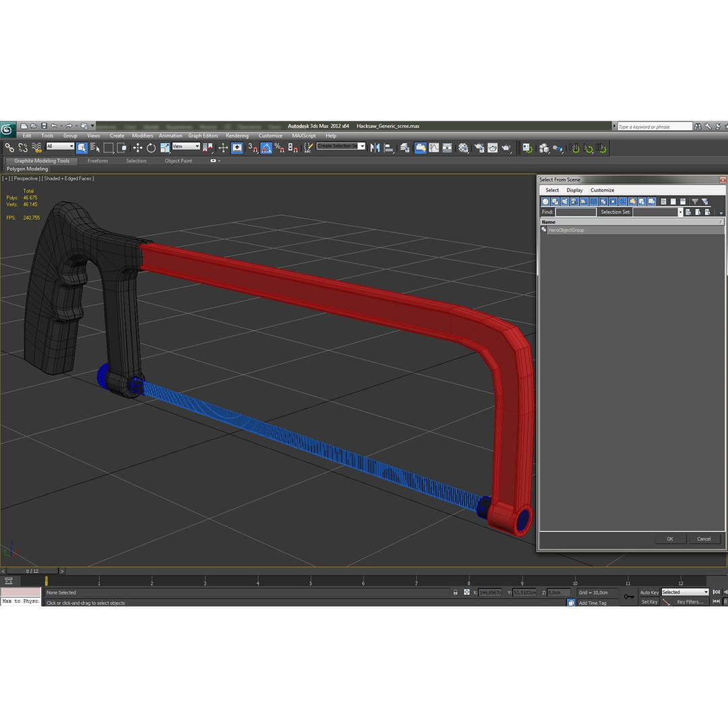Choose the Bind to Space Warp tool
Viewport: 728px width, 728px height.
tap(36, 148)
